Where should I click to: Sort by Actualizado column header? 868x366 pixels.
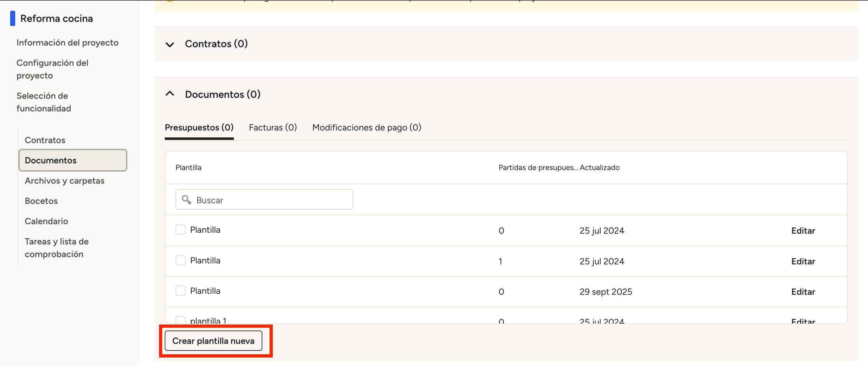click(599, 167)
